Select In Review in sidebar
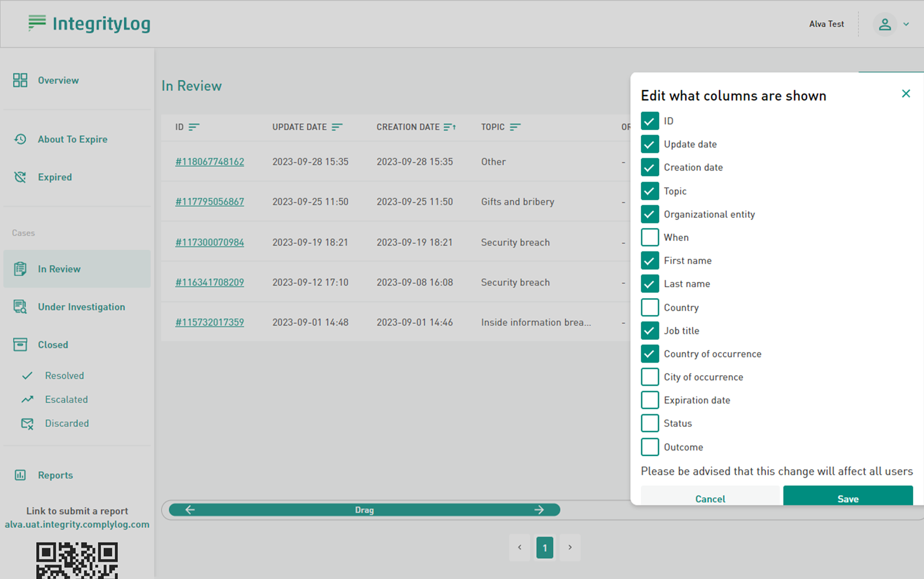This screenshot has width=924, height=579. point(59,269)
